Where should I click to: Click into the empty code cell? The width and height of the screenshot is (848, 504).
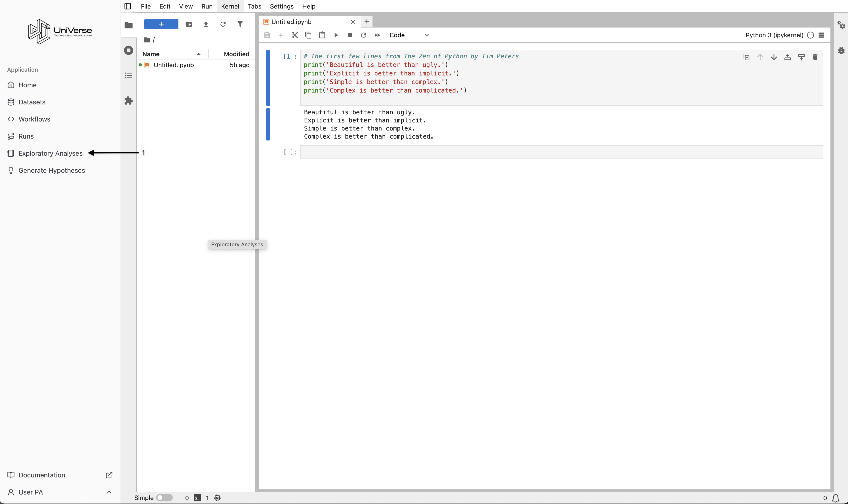(561, 152)
